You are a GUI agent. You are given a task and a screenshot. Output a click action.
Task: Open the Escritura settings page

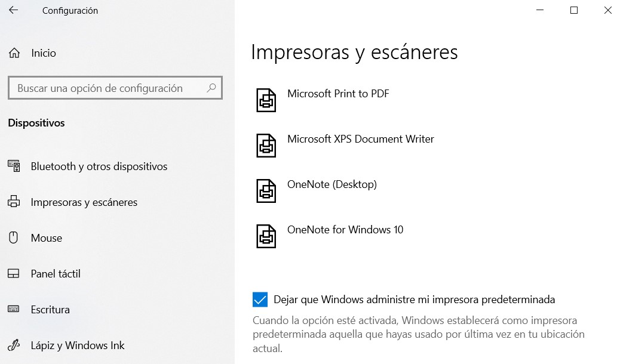[x=50, y=310]
